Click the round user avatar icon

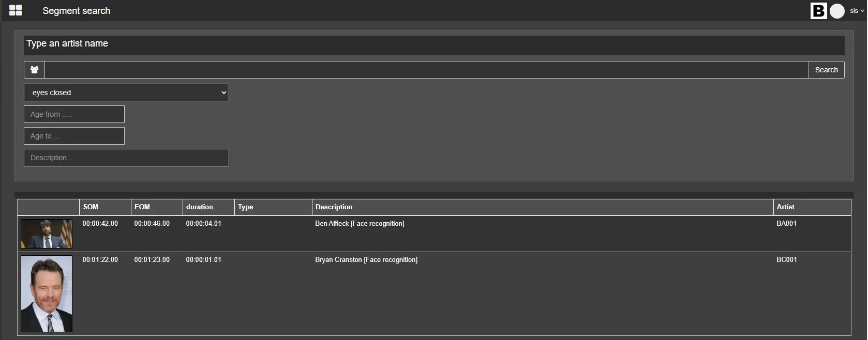click(837, 11)
